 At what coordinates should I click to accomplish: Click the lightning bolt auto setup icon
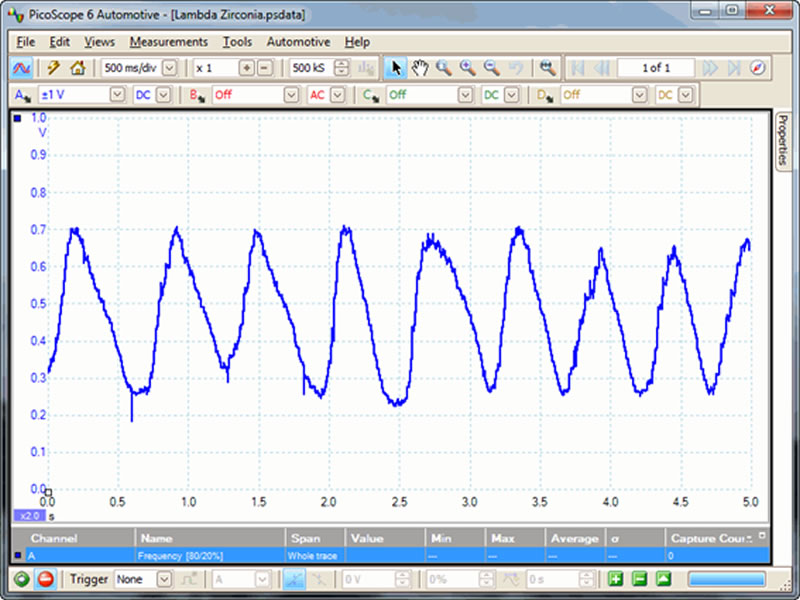(53, 68)
